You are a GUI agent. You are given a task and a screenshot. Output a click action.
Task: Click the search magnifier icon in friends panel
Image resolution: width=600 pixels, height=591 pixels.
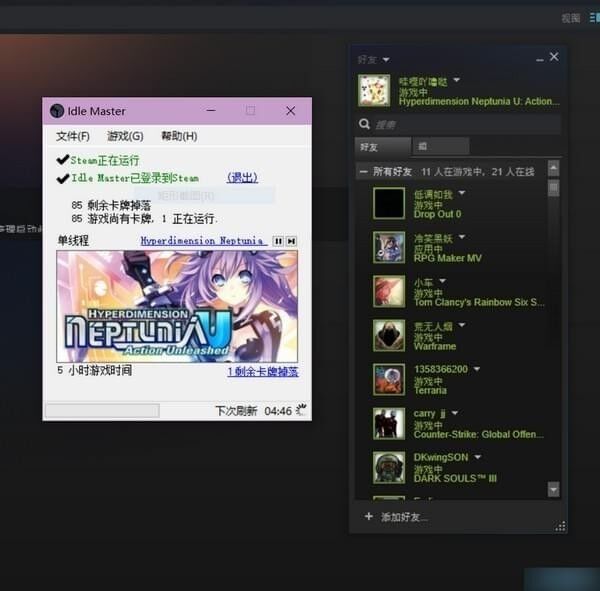coord(365,124)
